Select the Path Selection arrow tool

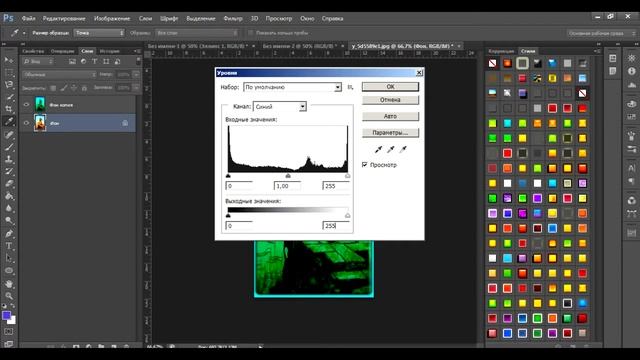click(9, 258)
